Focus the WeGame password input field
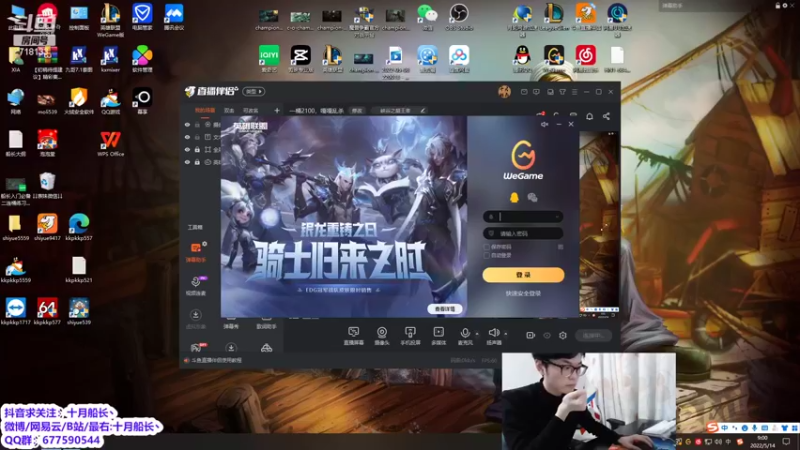 (523, 234)
